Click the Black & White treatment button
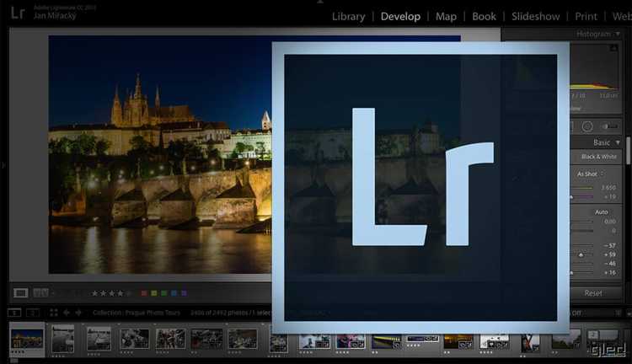The image size is (632, 364). click(598, 157)
